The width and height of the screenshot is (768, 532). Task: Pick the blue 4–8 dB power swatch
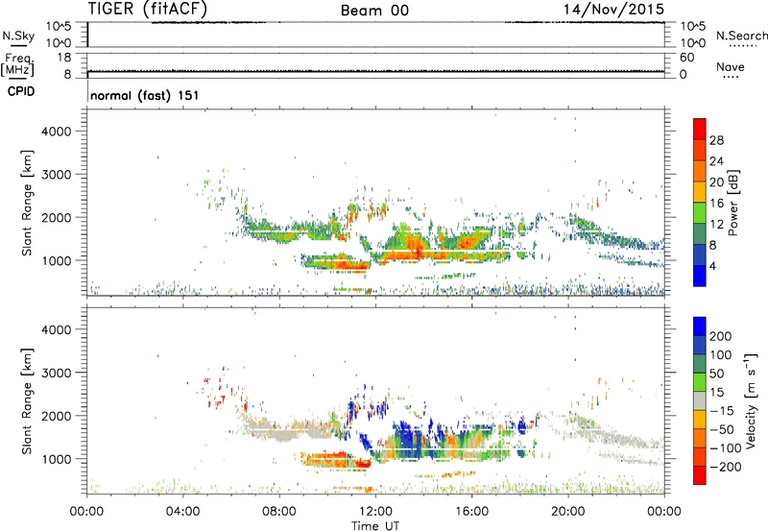(700, 254)
